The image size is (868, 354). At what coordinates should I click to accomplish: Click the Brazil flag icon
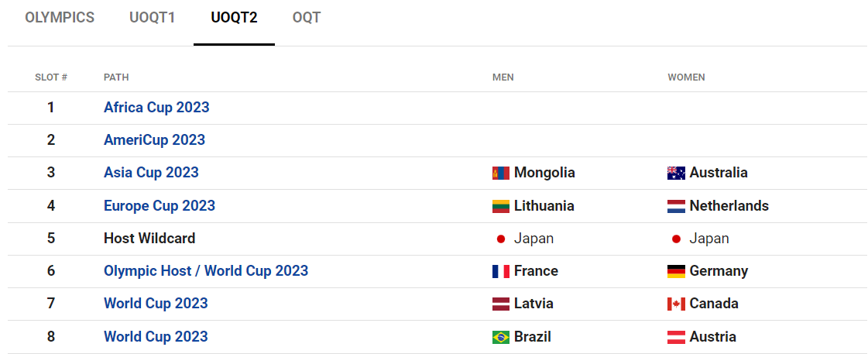click(x=500, y=337)
